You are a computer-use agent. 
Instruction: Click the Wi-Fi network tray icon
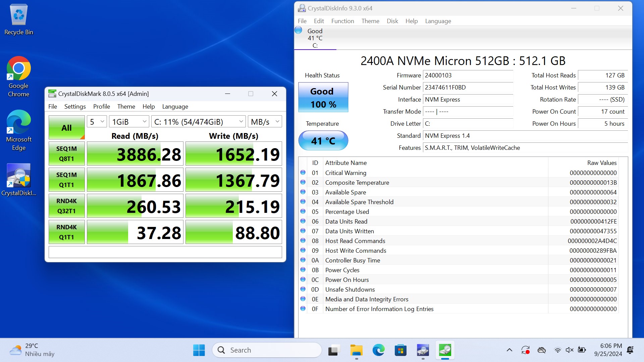[557, 350]
